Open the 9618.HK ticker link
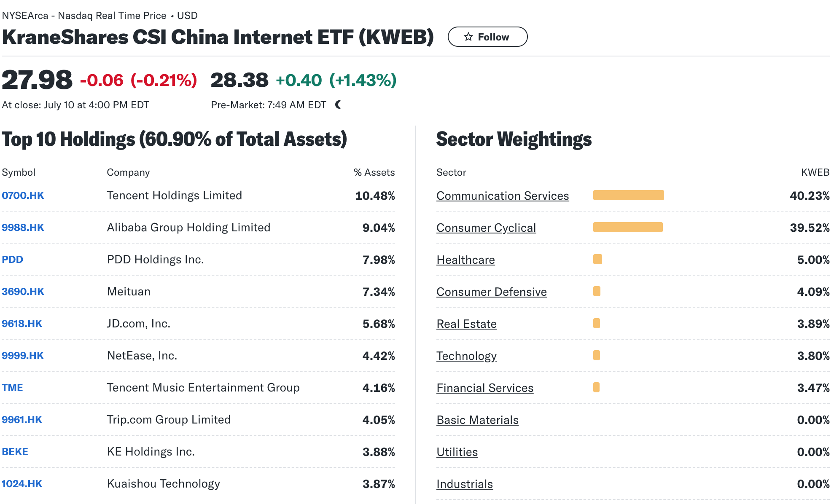 pyautogui.click(x=22, y=324)
